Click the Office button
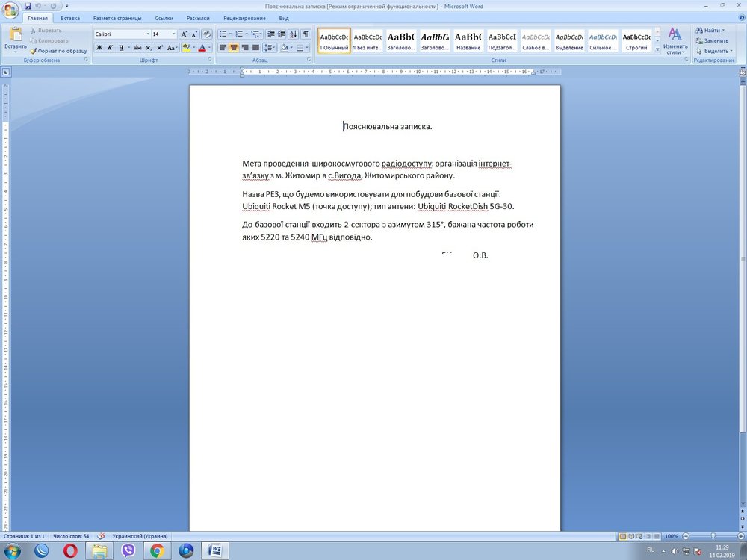The height and width of the screenshot is (560, 747). point(11,10)
